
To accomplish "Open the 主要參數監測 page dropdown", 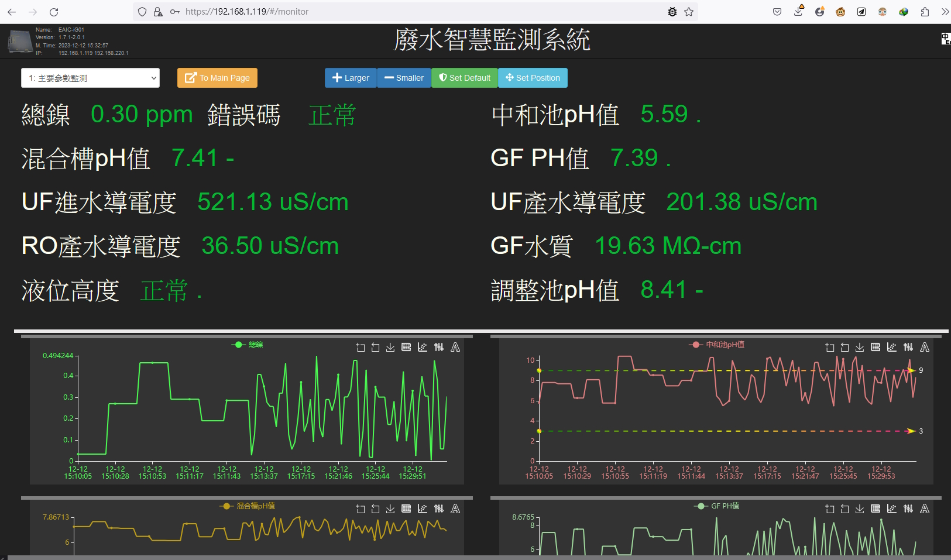I will (x=90, y=78).
